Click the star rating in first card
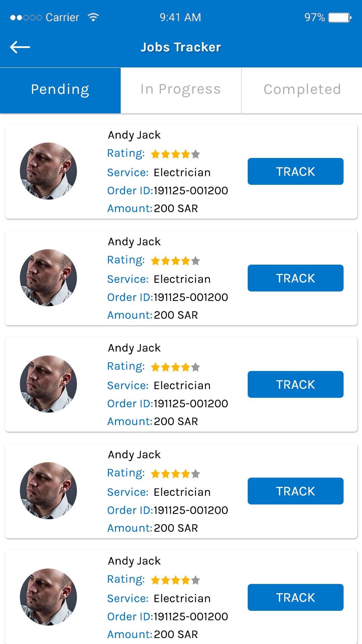This screenshot has height=644, width=362. tap(175, 154)
